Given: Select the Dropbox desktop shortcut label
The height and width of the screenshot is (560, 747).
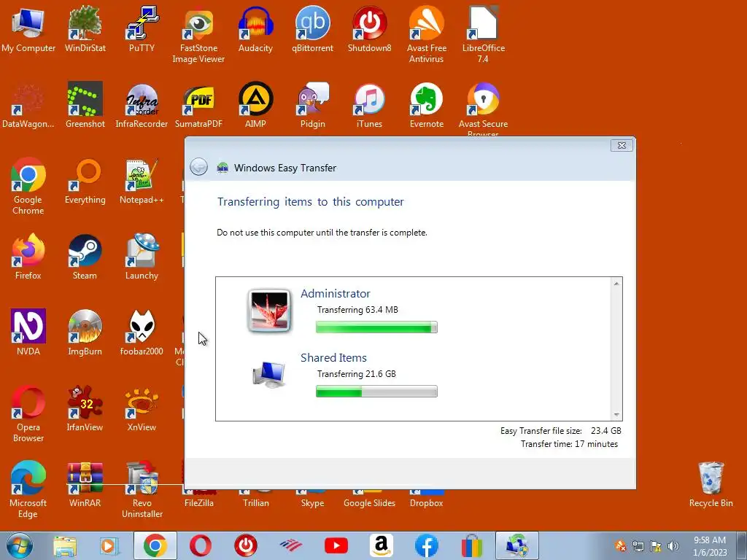Looking at the screenshot, I should coord(426,503).
